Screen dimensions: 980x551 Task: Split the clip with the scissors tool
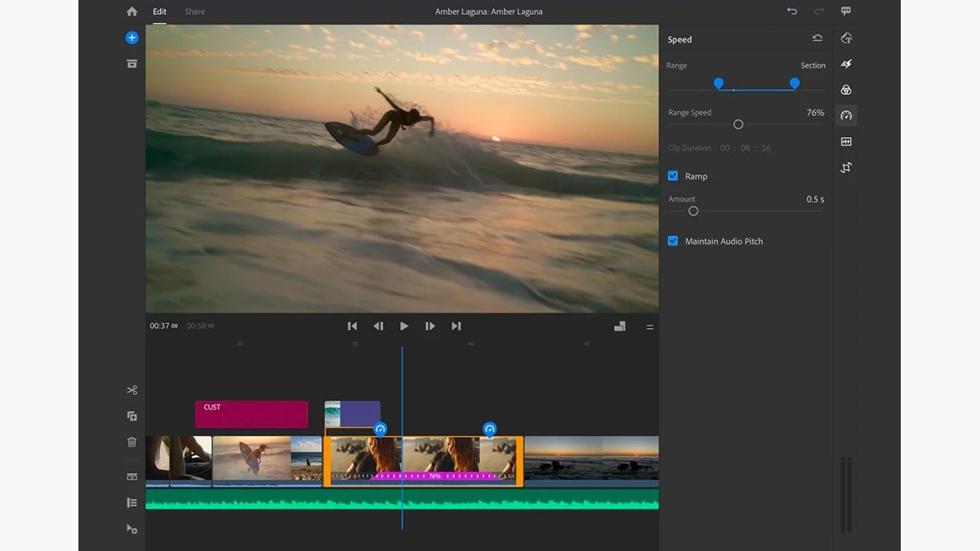[x=131, y=389]
